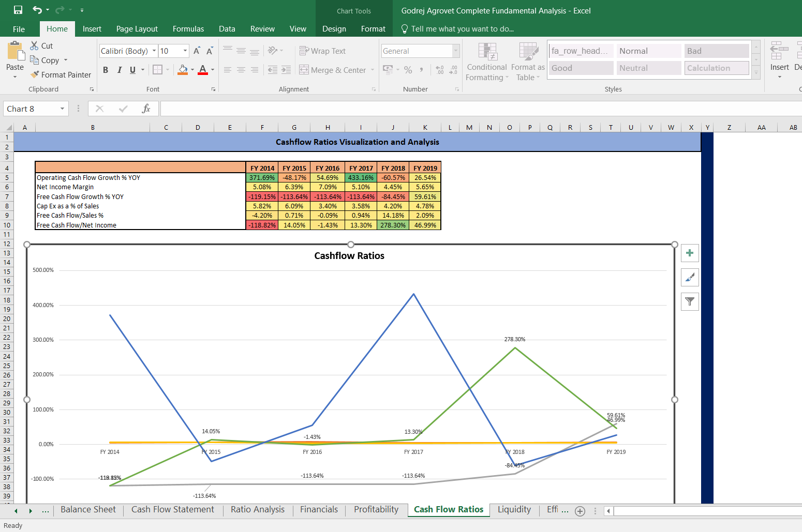Click Merge & Center button
The width and height of the screenshot is (802, 532).
[333, 70]
